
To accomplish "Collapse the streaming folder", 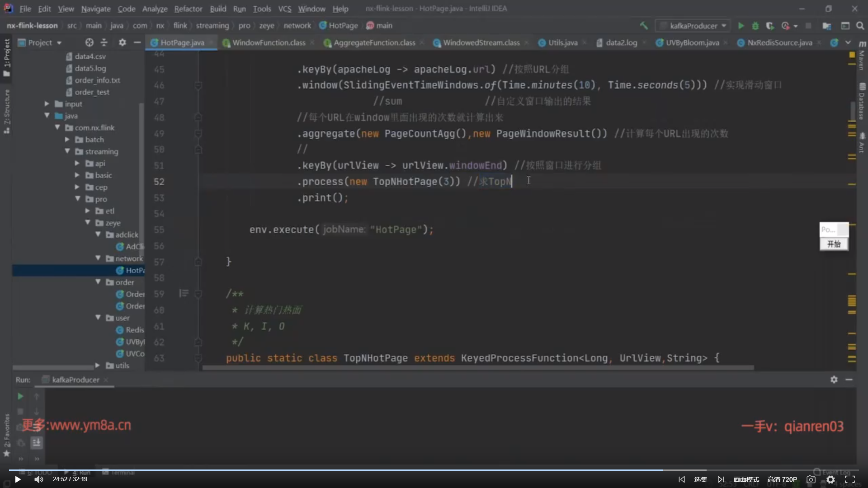I will [67, 151].
